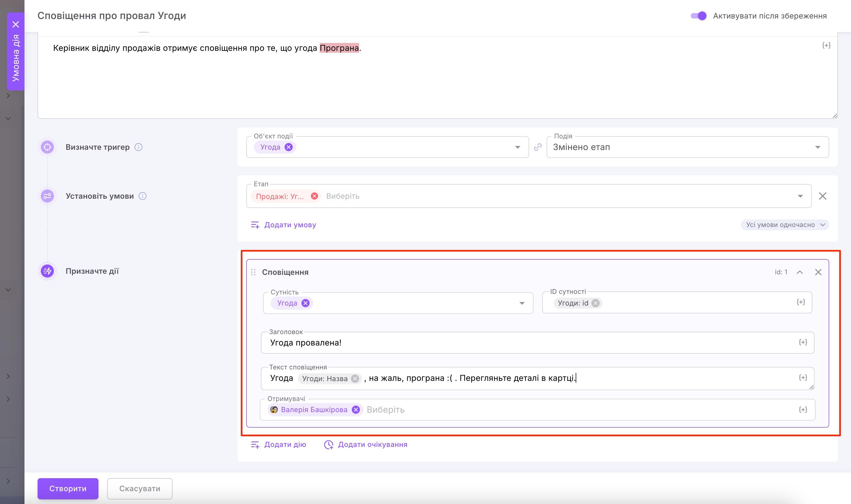Image resolution: width=851 pixels, height=504 pixels.
Task: Click the lightning icon beside "Призначте дії"
Action: pos(48,271)
